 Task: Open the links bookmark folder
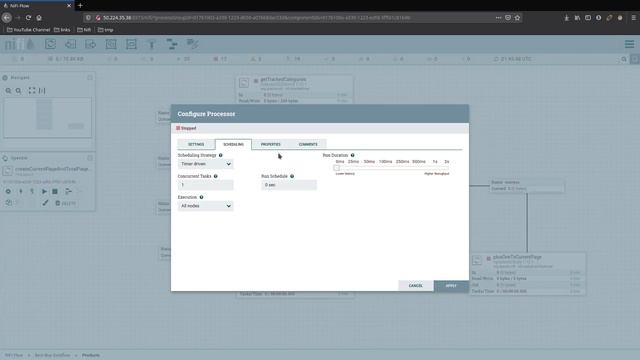[x=62, y=30]
